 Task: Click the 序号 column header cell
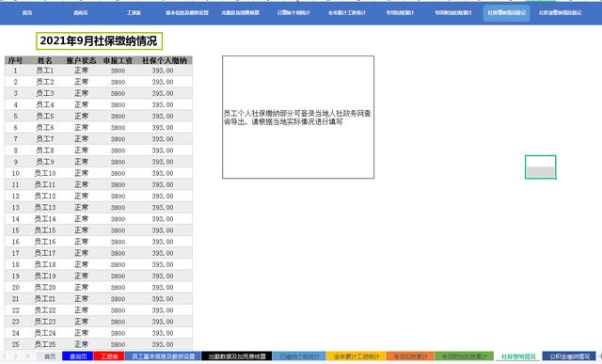(x=15, y=60)
